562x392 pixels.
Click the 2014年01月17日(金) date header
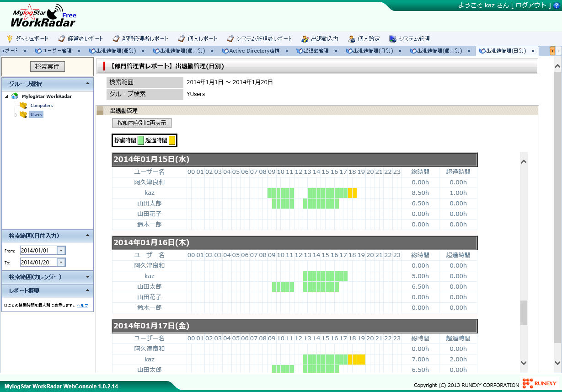point(294,326)
